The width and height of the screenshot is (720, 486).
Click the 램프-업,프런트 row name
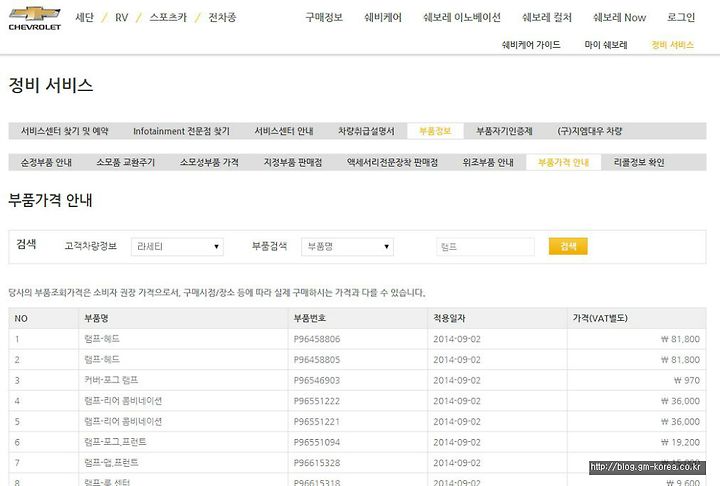(111, 463)
